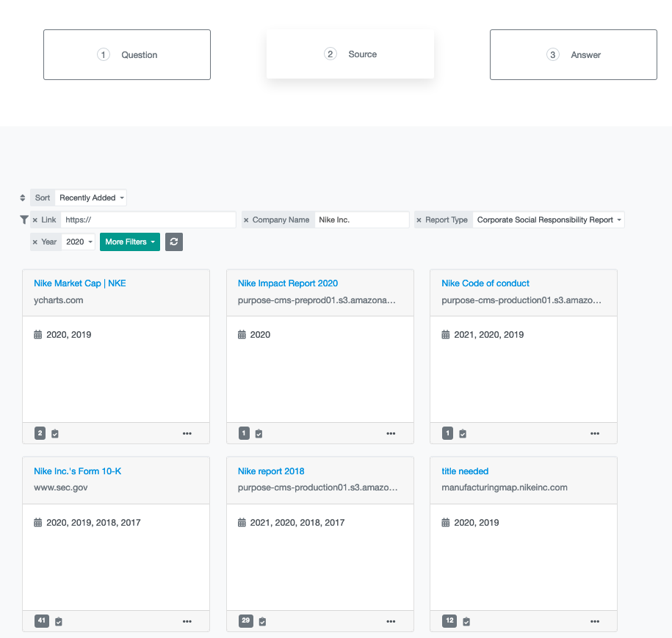672x638 pixels.
Task: Click years text '2021, 2020, 2018, 2017'
Action: [297, 522]
